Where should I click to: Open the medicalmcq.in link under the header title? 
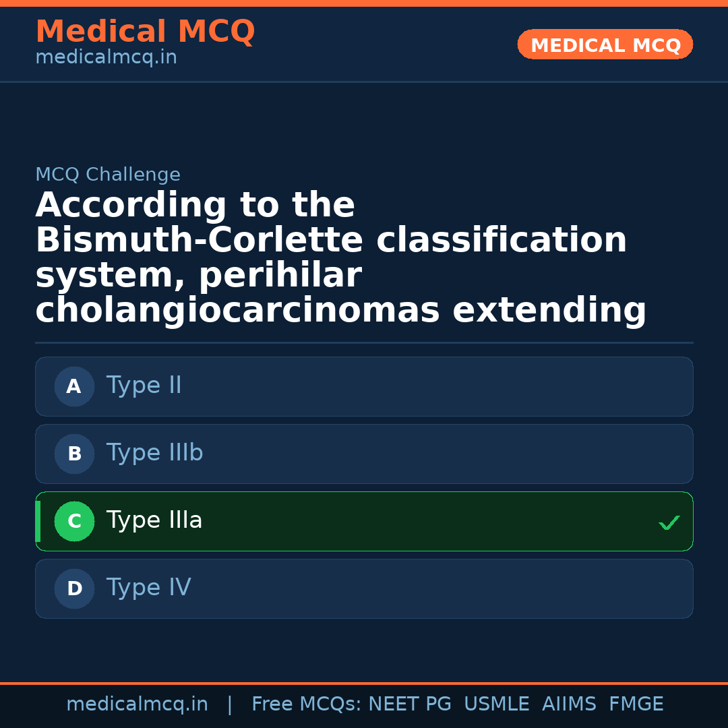point(106,58)
